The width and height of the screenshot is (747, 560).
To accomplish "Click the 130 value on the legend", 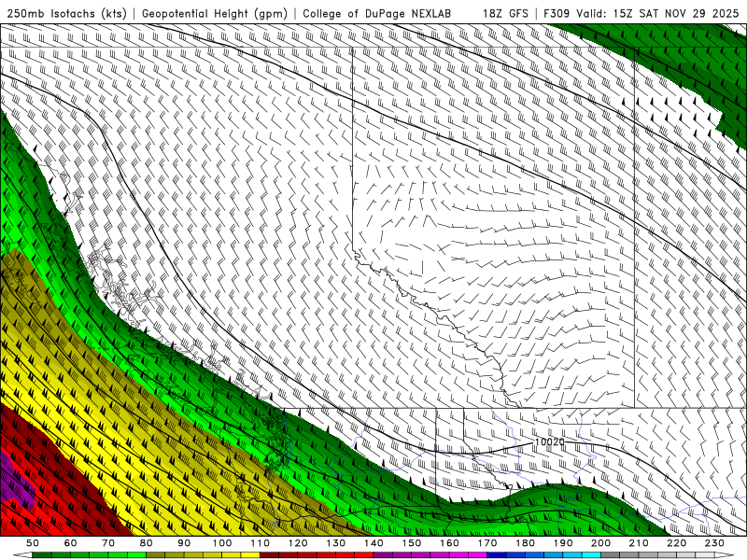I will (x=336, y=543).
